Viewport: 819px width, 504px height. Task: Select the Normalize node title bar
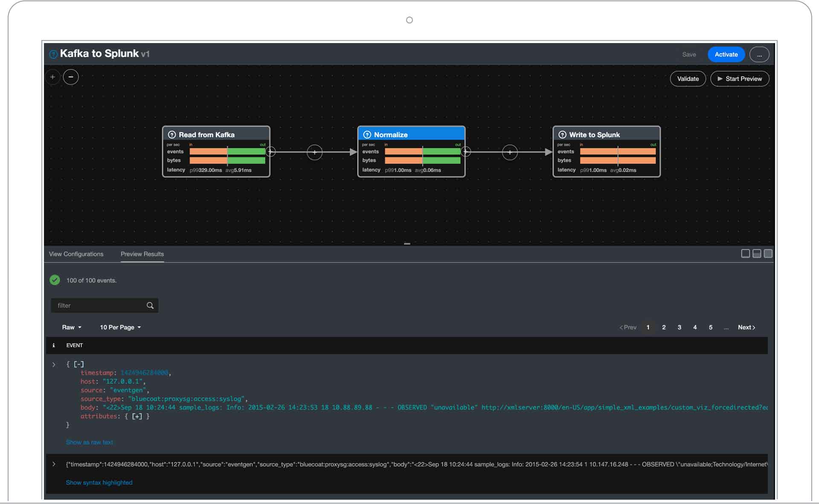tap(411, 134)
